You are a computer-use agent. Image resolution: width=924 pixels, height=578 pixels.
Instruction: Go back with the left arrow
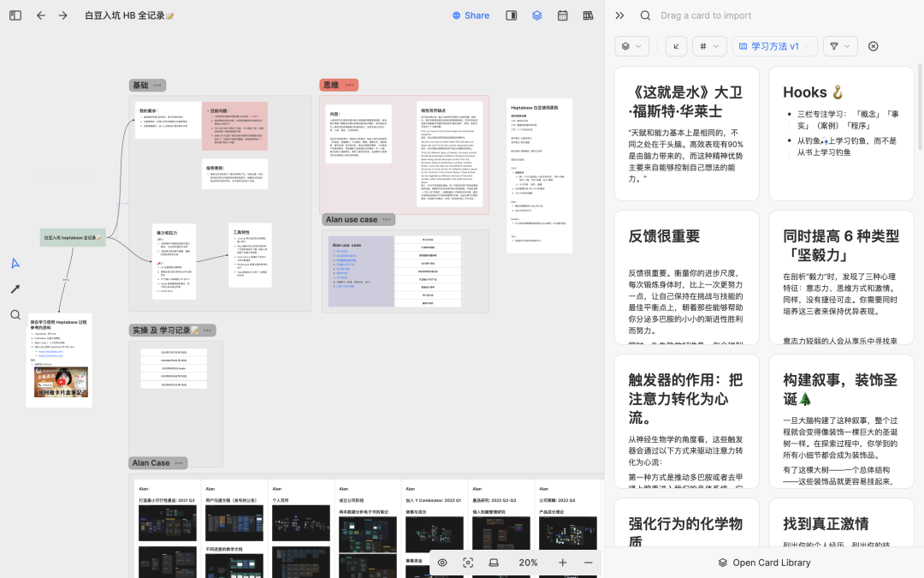click(41, 15)
